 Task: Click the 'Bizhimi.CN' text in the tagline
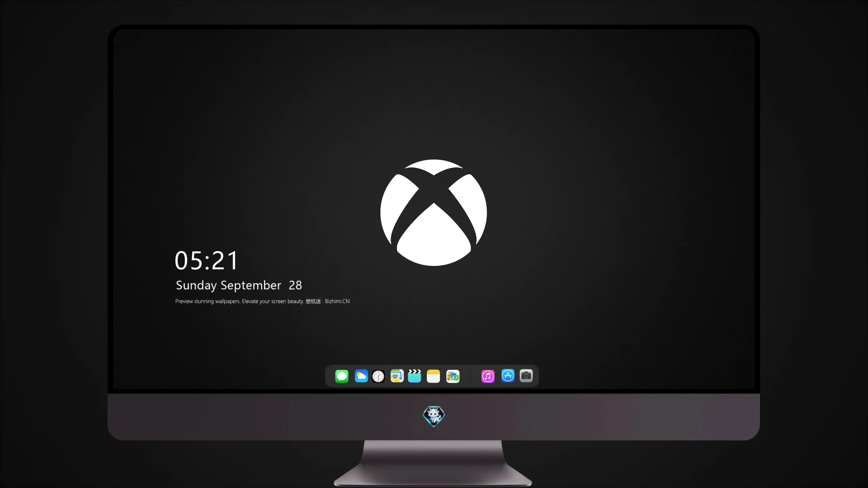click(337, 301)
